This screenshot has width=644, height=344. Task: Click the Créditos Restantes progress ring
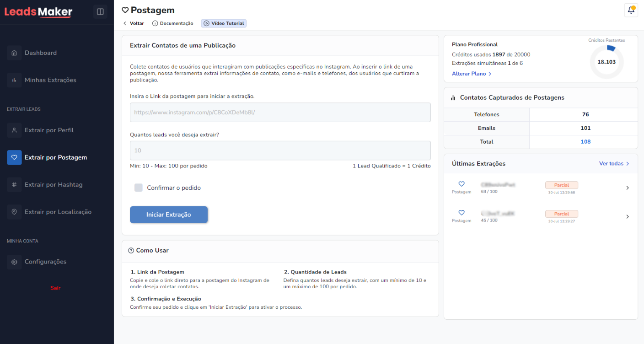(x=606, y=61)
